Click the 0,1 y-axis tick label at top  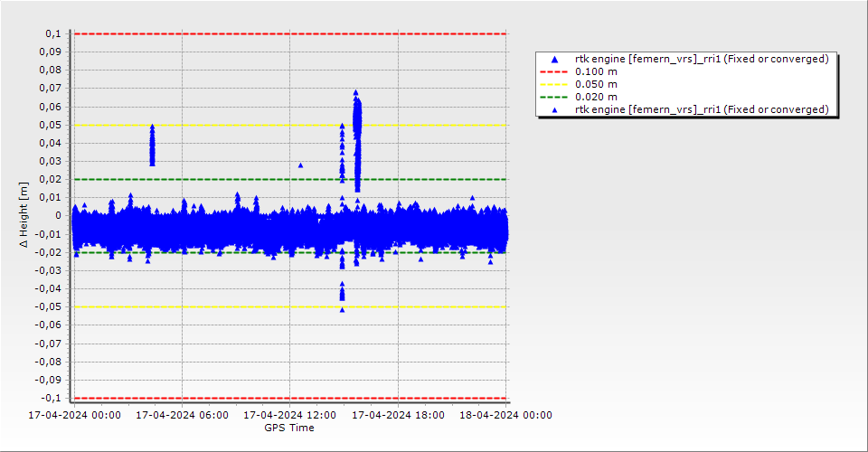(x=52, y=33)
